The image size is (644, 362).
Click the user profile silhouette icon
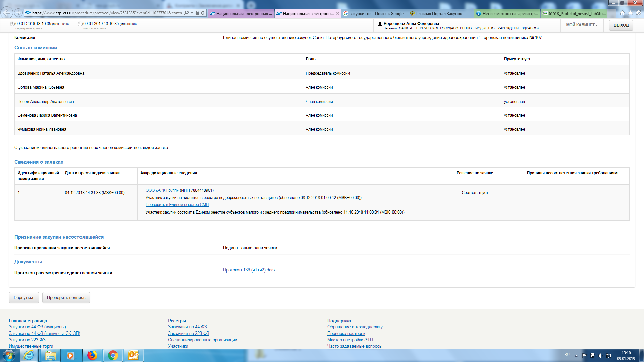point(380,24)
